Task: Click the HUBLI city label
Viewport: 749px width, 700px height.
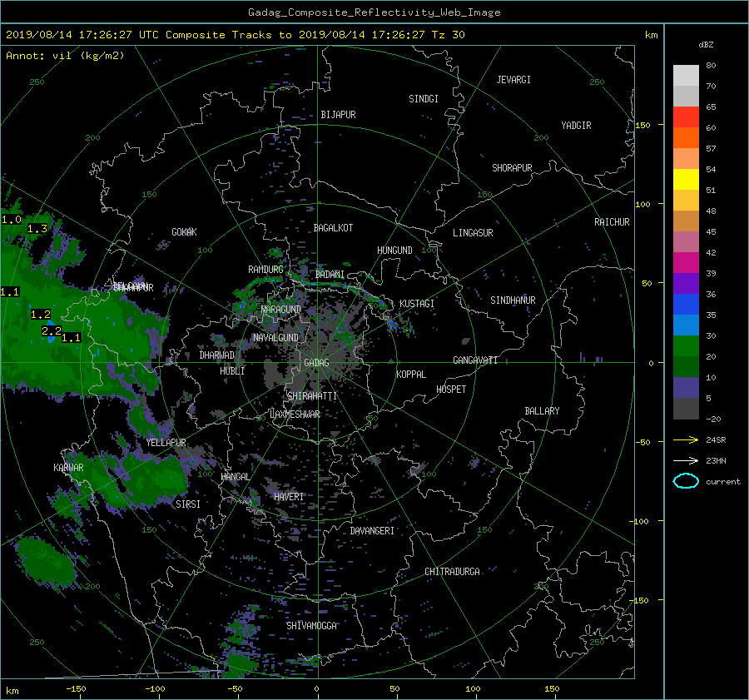Action: pos(232,371)
